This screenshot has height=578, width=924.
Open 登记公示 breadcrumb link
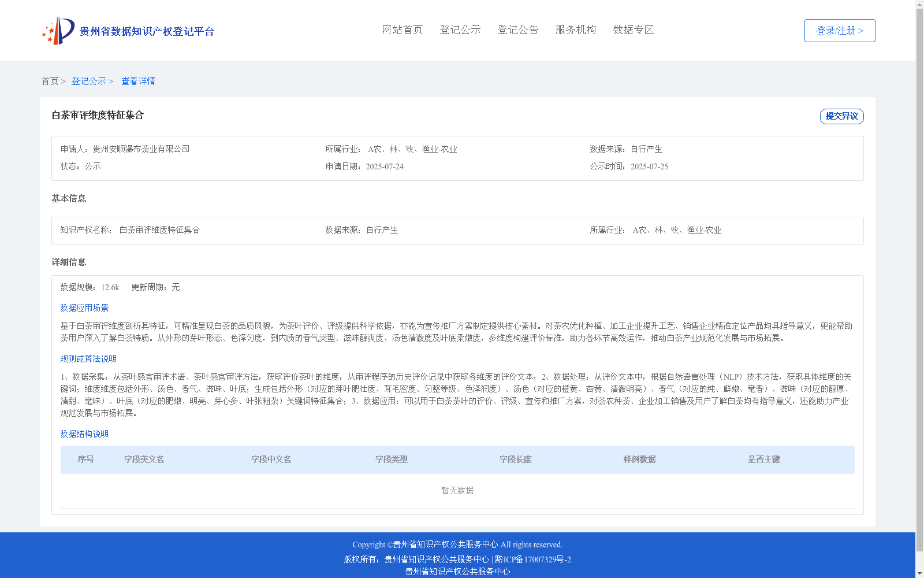coord(88,81)
